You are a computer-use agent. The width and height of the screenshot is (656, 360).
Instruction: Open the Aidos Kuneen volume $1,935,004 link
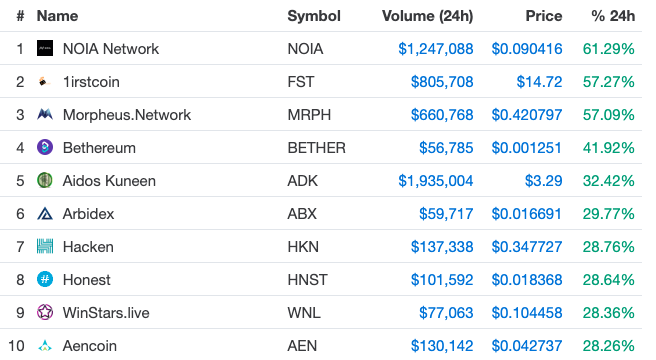pyautogui.click(x=436, y=181)
